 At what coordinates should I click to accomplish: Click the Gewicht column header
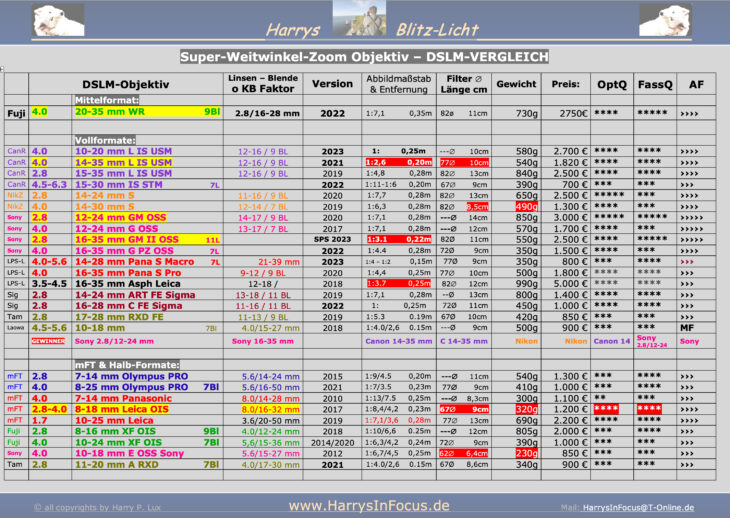516,85
